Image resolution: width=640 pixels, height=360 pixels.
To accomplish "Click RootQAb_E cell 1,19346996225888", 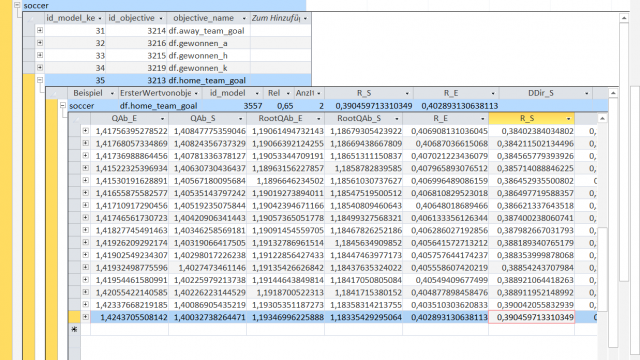I will [286, 317].
